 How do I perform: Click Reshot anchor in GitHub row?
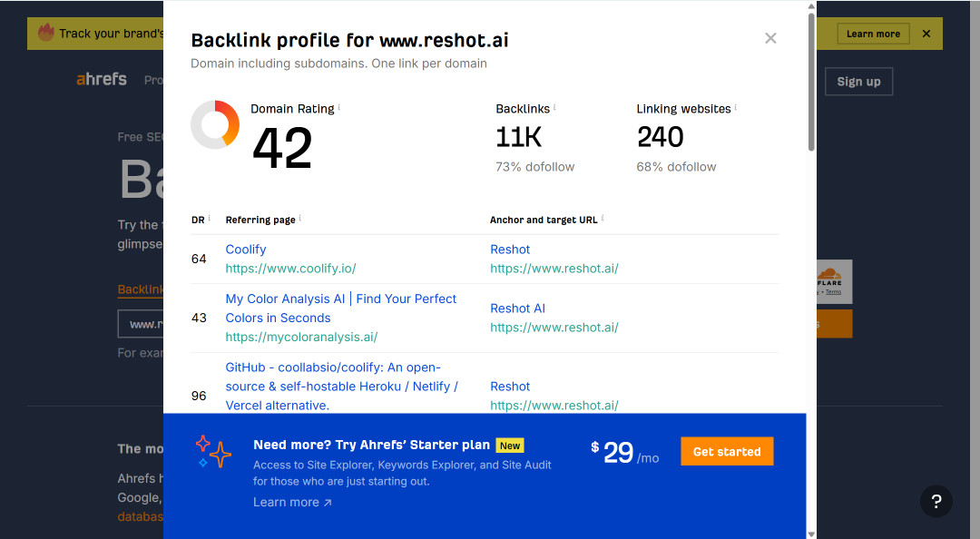pyautogui.click(x=510, y=387)
